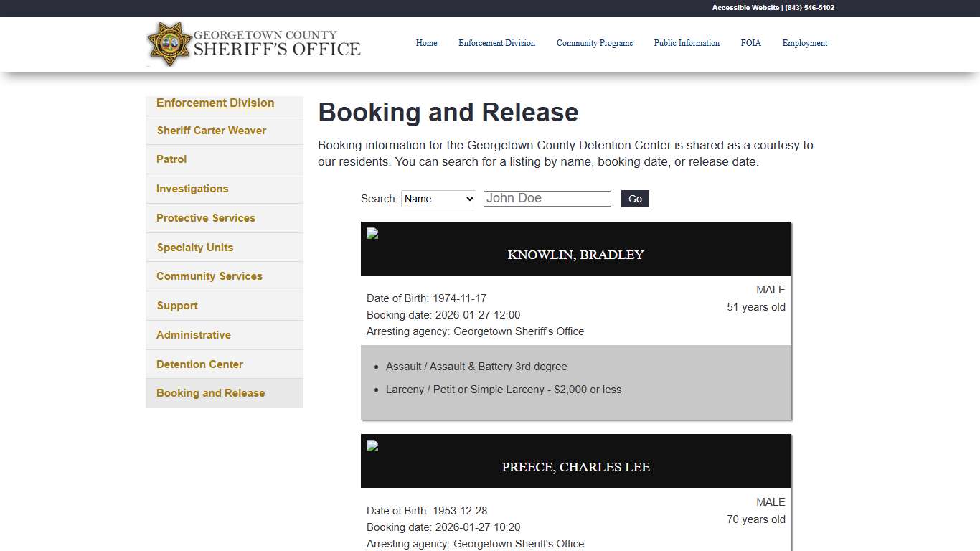Open the Sheriff Carter Weaver page
The width and height of the screenshot is (980, 551).
coord(211,130)
